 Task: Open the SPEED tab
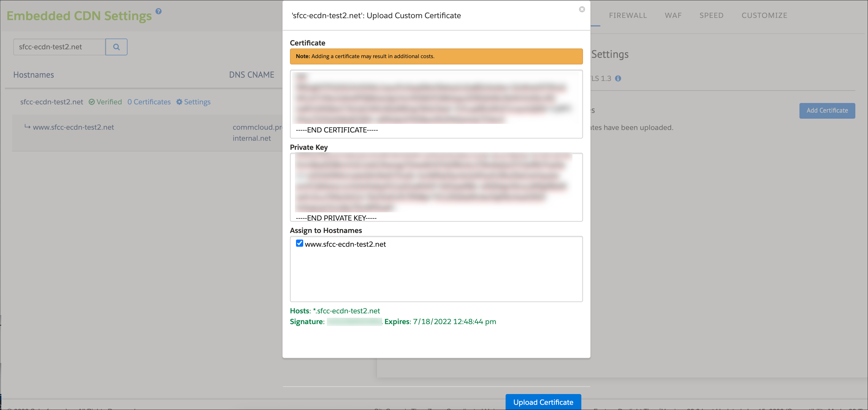[x=712, y=15]
